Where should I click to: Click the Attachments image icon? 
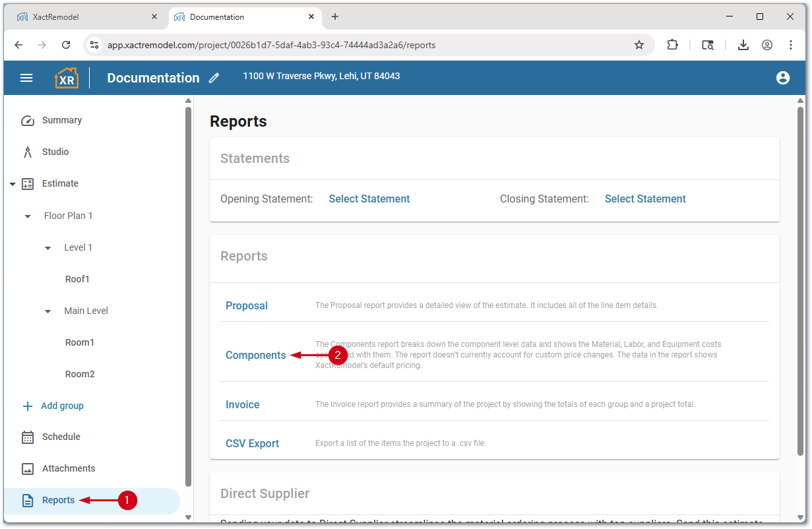point(28,469)
